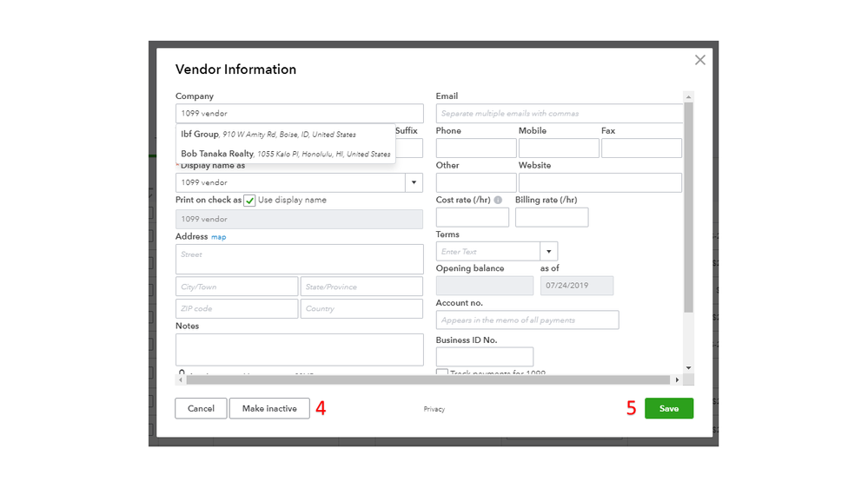This screenshot has height=488, width=868.
Task: Click the horizontal scrollbar left arrow
Action: (181, 380)
